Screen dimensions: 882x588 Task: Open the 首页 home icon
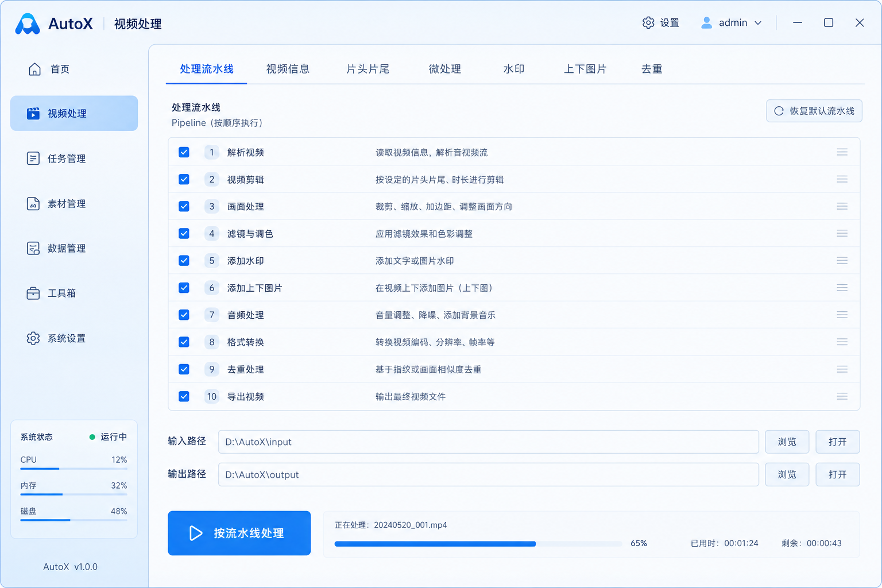[34, 69]
